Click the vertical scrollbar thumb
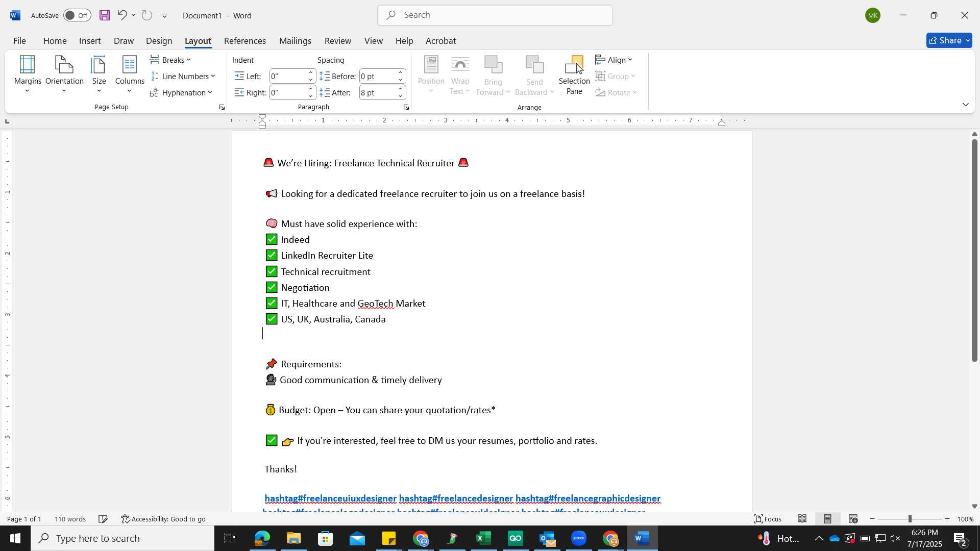Viewport: 980px width, 551px height. (x=974, y=250)
